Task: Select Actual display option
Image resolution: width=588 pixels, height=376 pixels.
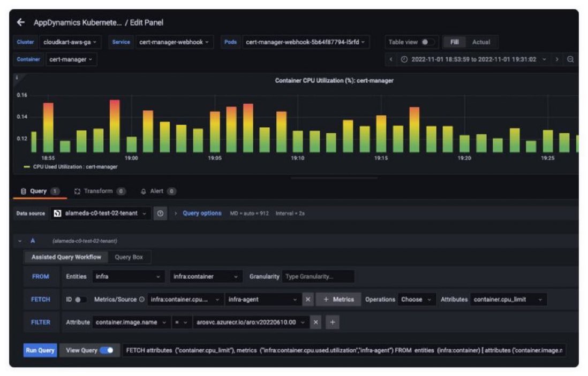Action: [x=481, y=42]
